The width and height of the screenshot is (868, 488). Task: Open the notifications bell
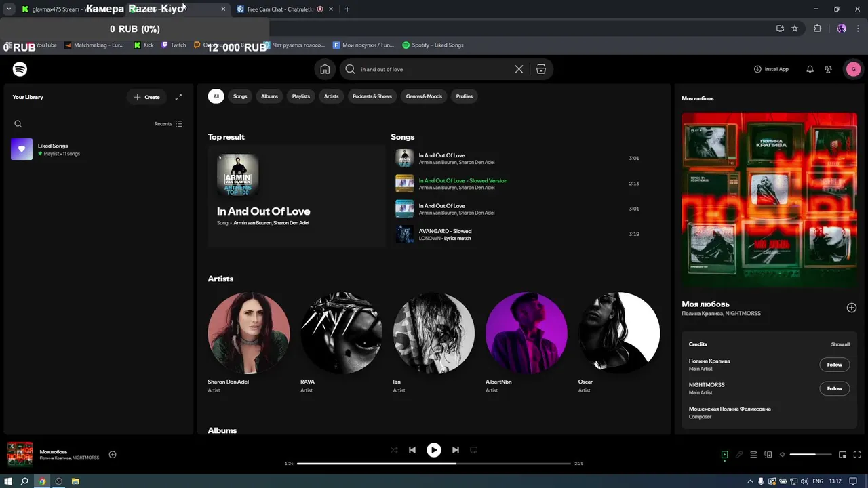[x=810, y=69]
